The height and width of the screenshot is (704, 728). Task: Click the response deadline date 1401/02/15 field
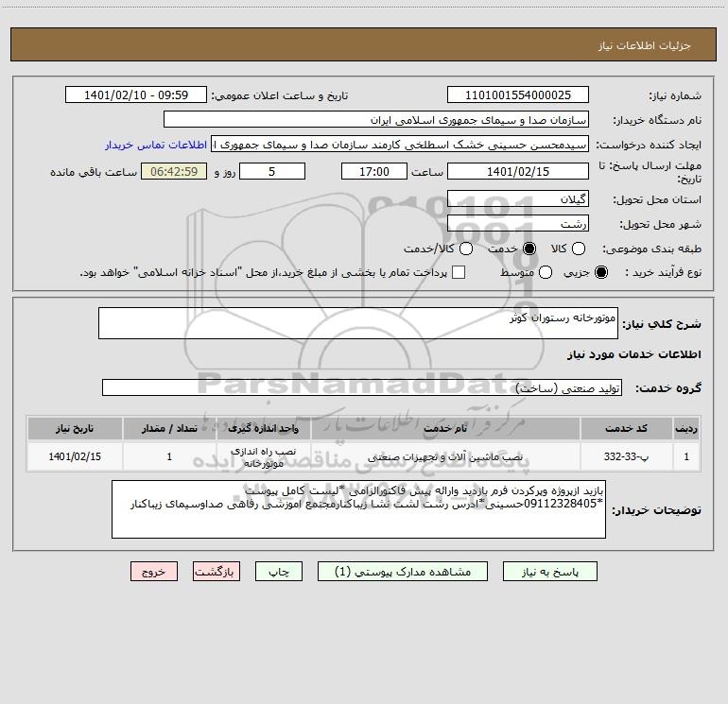click(518, 171)
